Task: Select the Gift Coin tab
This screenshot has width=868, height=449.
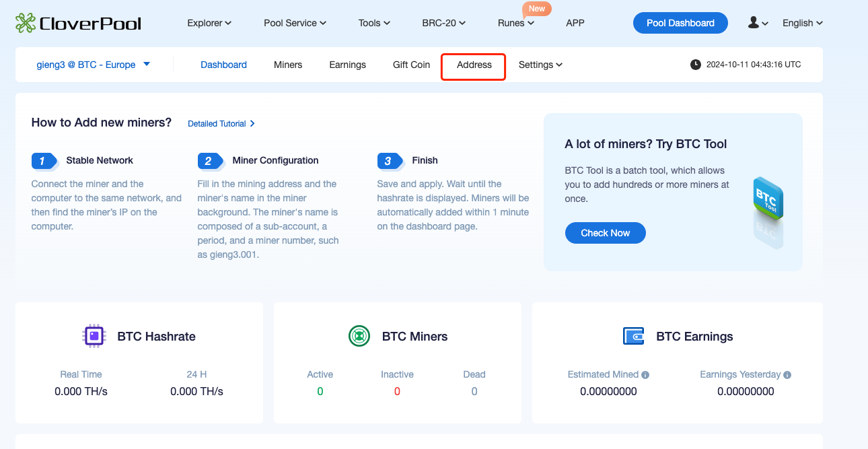Action: [x=411, y=64]
